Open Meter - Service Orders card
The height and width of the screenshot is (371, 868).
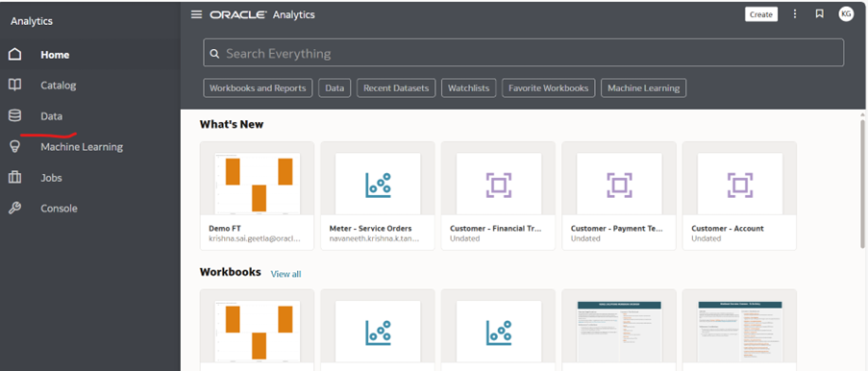[378, 196]
